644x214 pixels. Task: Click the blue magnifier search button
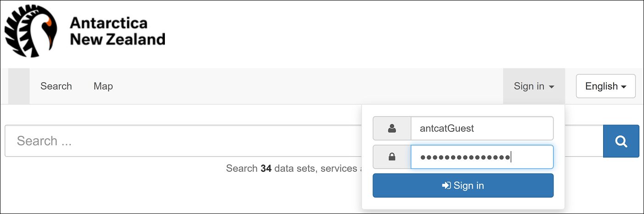pos(621,141)
